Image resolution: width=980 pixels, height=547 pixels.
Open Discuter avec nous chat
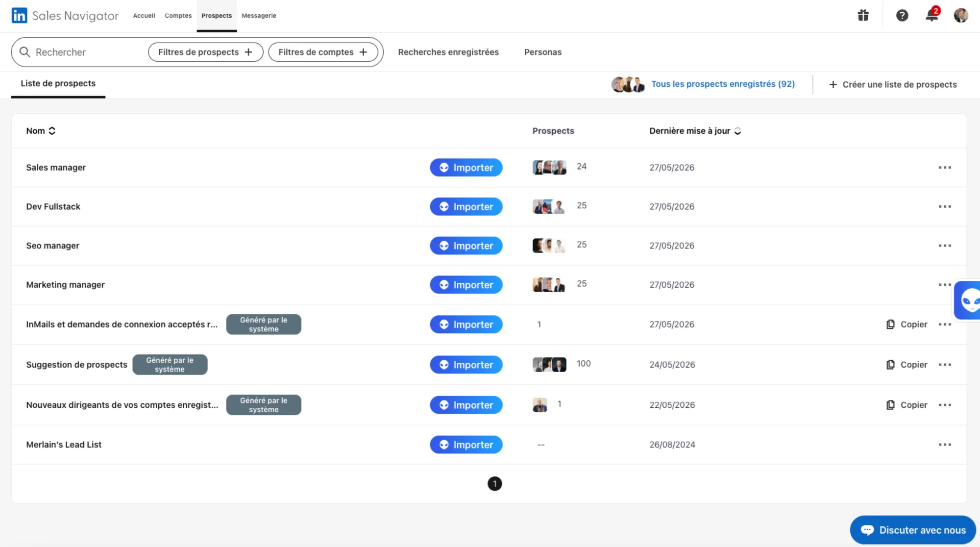coord(913,530)
